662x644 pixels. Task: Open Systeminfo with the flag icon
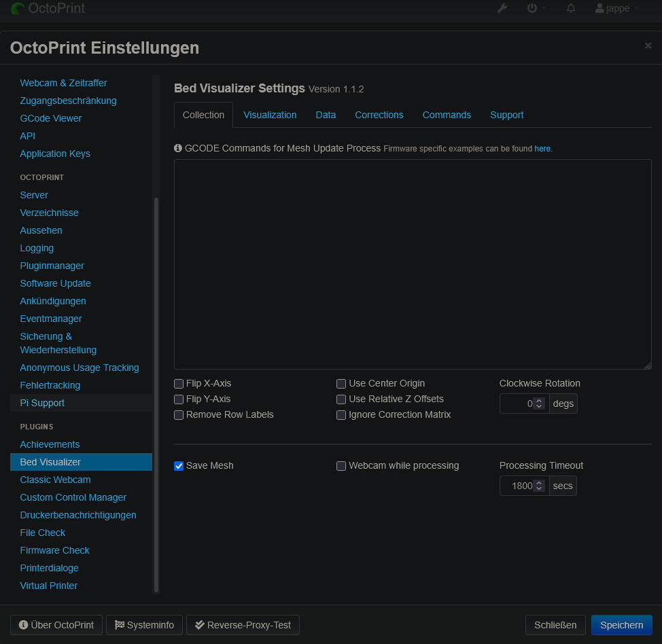point(144,625)
